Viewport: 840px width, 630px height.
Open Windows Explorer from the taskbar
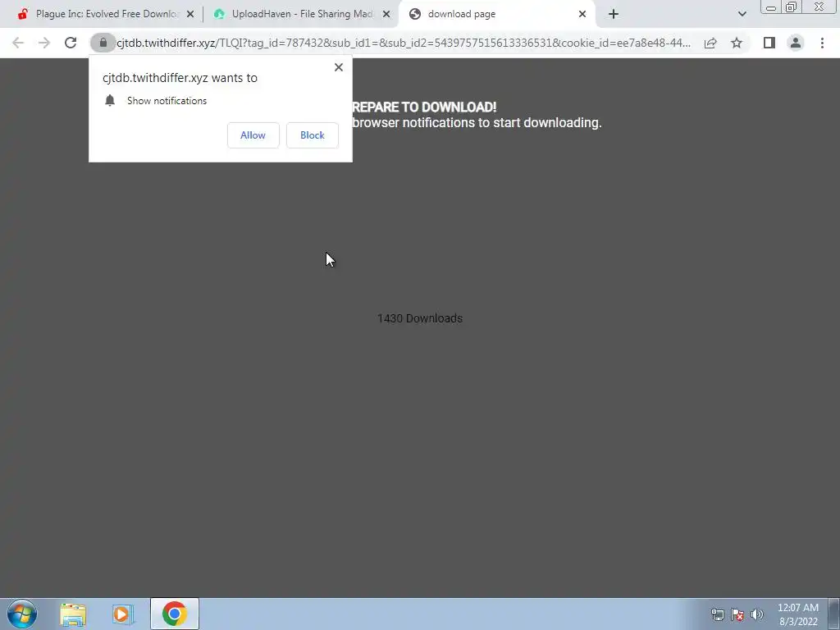click(73, 614)
